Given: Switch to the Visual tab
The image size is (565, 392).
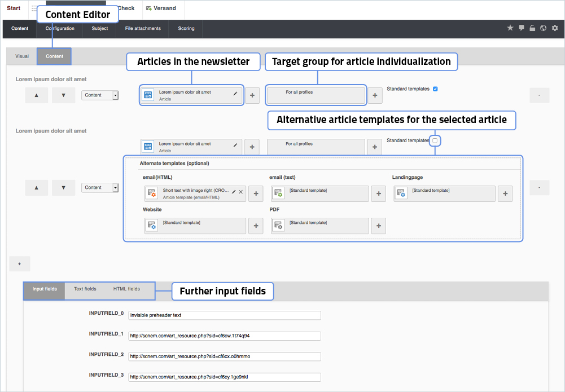Looking at the screenshot, I should 22,56.
